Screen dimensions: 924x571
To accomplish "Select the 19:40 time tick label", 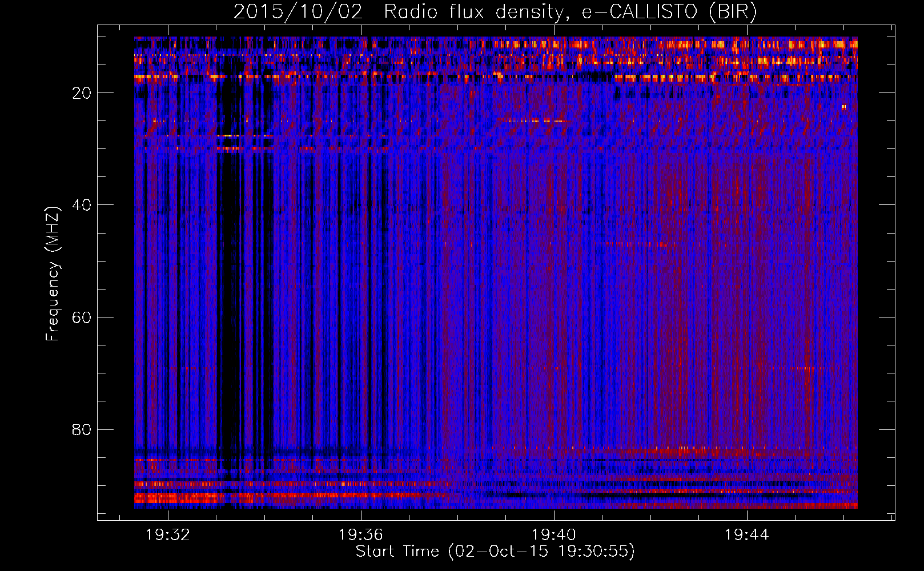I will (x=553, y=535).
